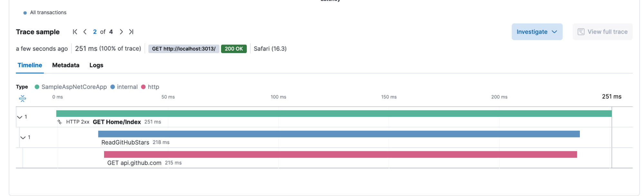
Task: Click the blue ReadGitHubStars span bar
Action: pyautogui.click(x=339, y=134)
